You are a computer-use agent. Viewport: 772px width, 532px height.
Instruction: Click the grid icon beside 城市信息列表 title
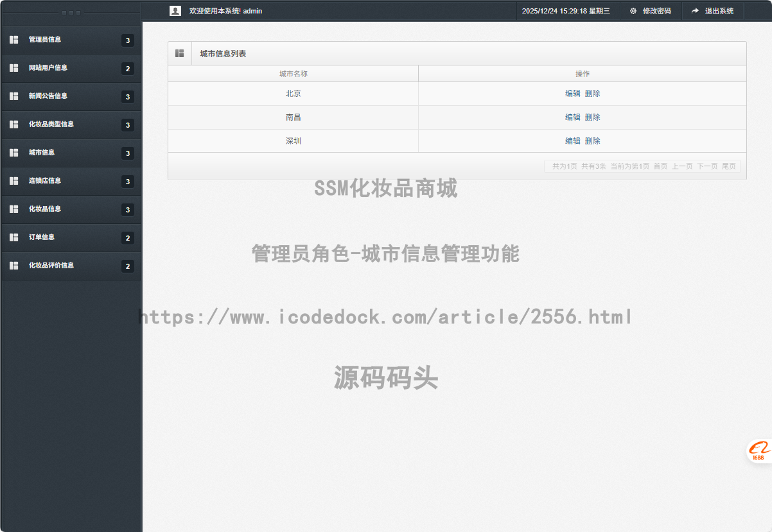(x=180, y=53)
